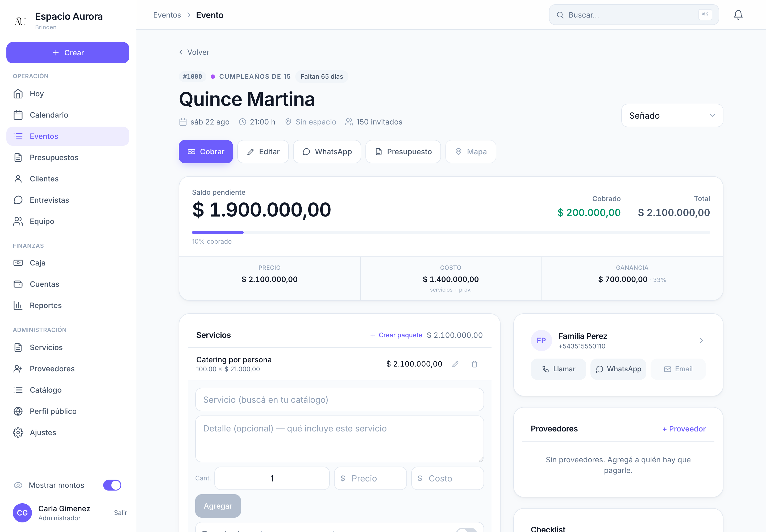Click the Sin espacio label
Viewport: 766px width, 532px height.
click(316, 122)
